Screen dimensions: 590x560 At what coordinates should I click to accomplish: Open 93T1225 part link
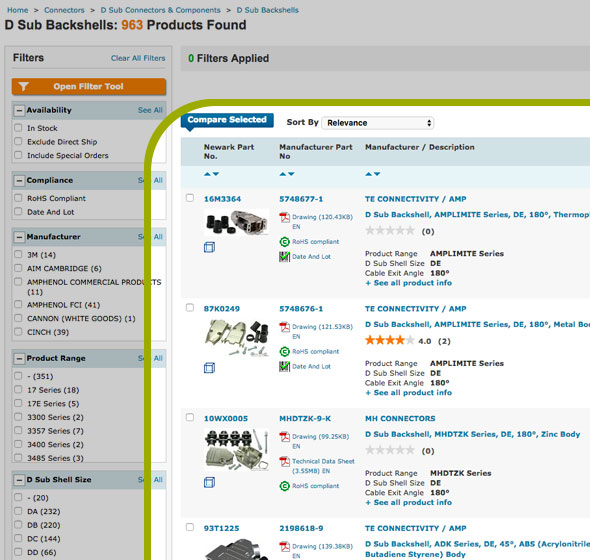pyautogui.click(x=221, y=528)
